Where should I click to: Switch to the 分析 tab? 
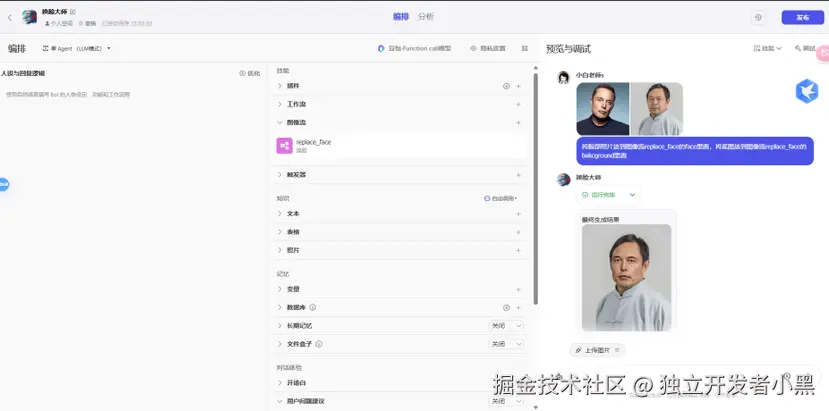(426, 17)
